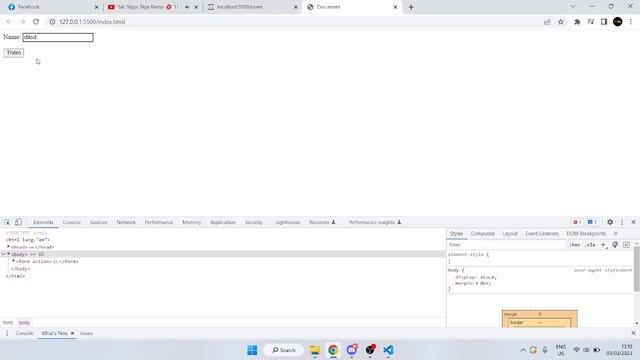Bookmark this page star icon
Image resolution: width=640 pixels, height=360 pixels.
coord(561,22)
